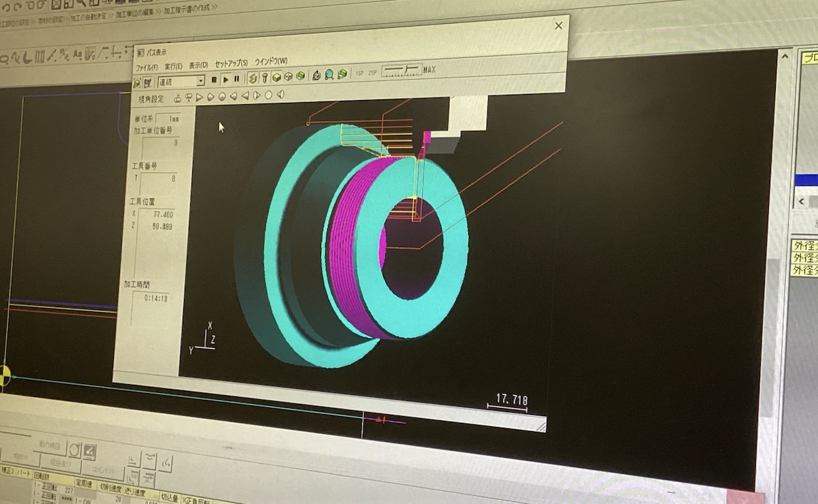Image resolution: width=818 pixels, height=504 pixels.
Task: Open the 表示(D) menu
Action: click(x=198, y=65)
